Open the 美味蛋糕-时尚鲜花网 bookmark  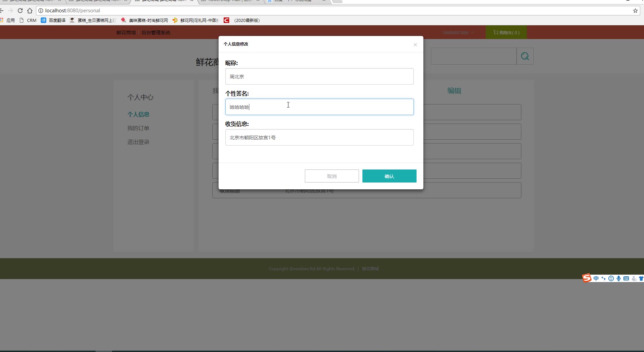[144, 20]
